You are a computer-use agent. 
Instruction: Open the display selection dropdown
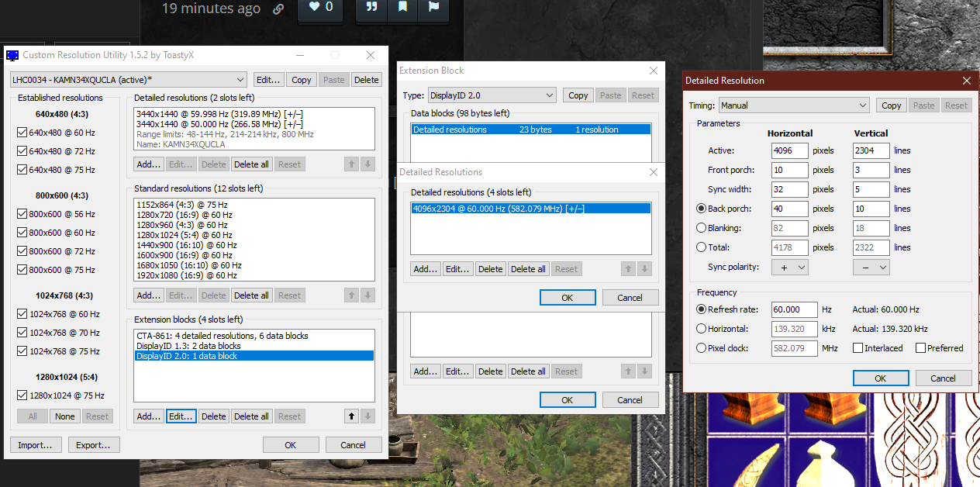point(241,79)
